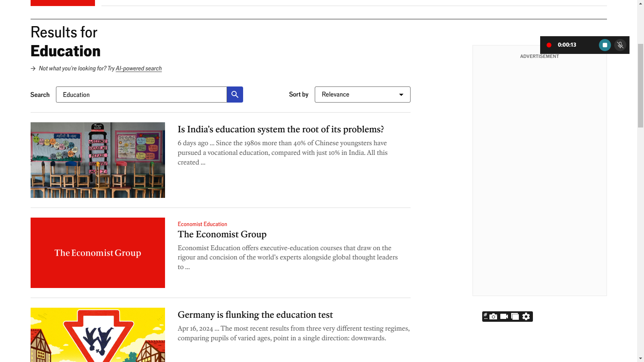Viewport: 644px width, 362px height.
Task: Click the red Economist Group thumbnail
Action: (98, 253)
